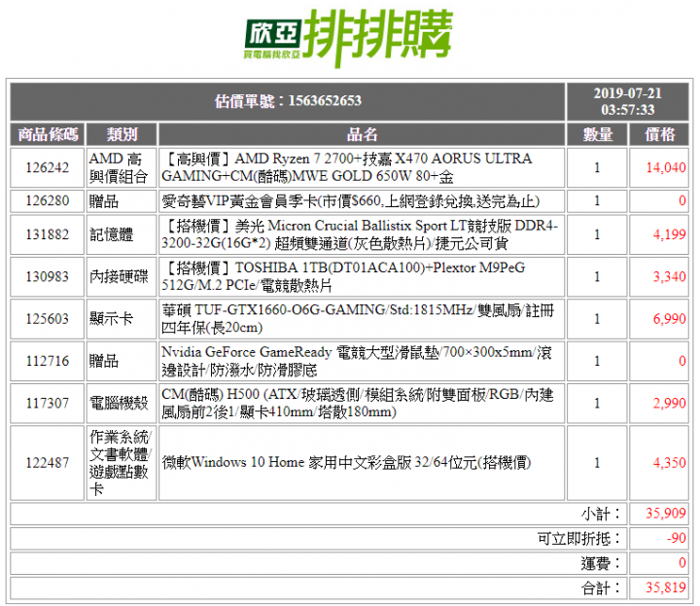The width and height of the screenshot is (700, 606).
Task: Click the price 4,350
Action: pos(669,463)
